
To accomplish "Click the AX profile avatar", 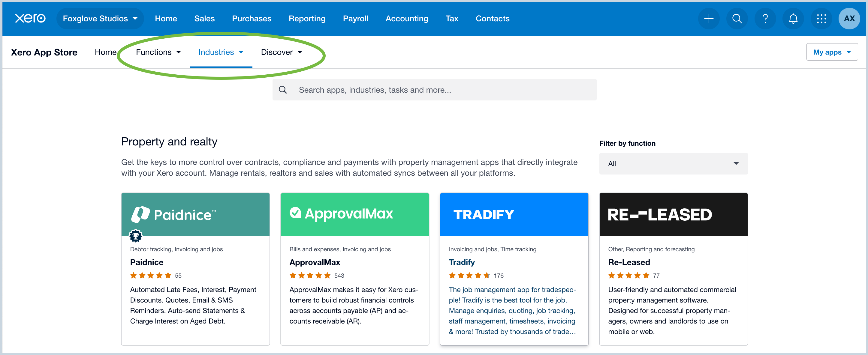I will click(x=849, y=19).
